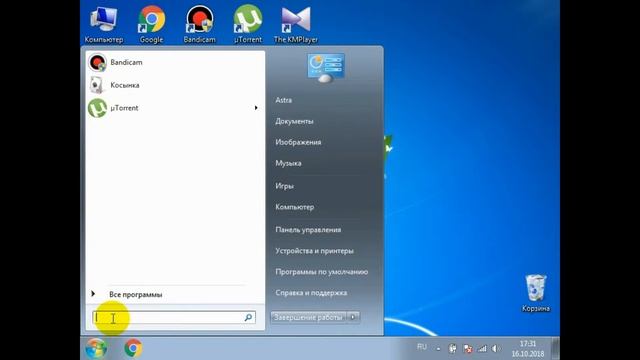The height and width of the screenshot is (360, 640).
Task: Click the volume speaker tray icon
Action: (495, 349)
